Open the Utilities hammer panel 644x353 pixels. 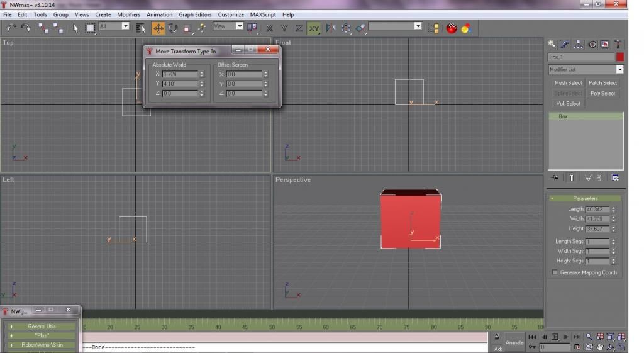click(x=618, y=44)
